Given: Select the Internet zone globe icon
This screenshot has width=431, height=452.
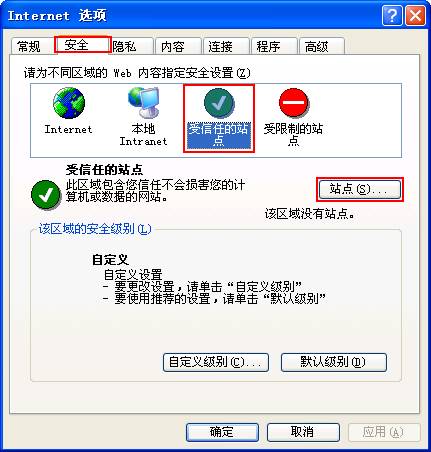Looking at the screenshot, I should [x=69, y=103].
